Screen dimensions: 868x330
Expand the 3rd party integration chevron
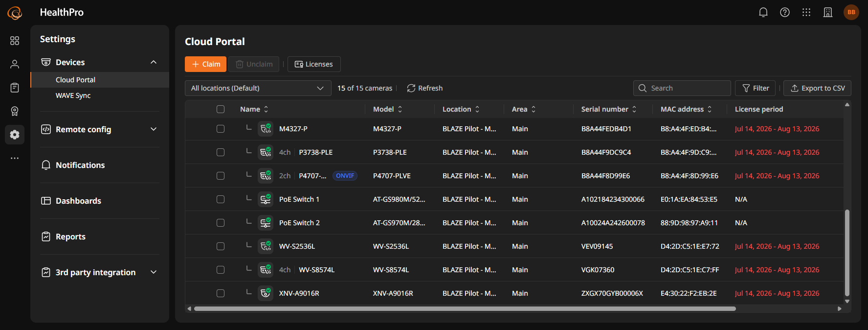154,272
